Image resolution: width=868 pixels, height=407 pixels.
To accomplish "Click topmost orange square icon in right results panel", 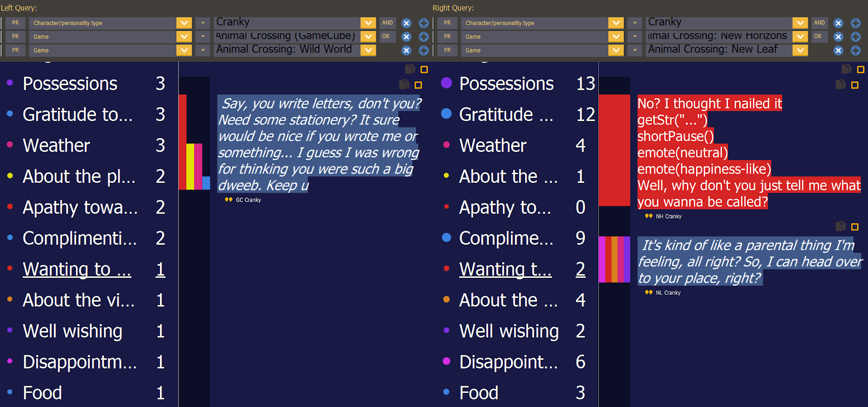I will click(x=860, y=69).
